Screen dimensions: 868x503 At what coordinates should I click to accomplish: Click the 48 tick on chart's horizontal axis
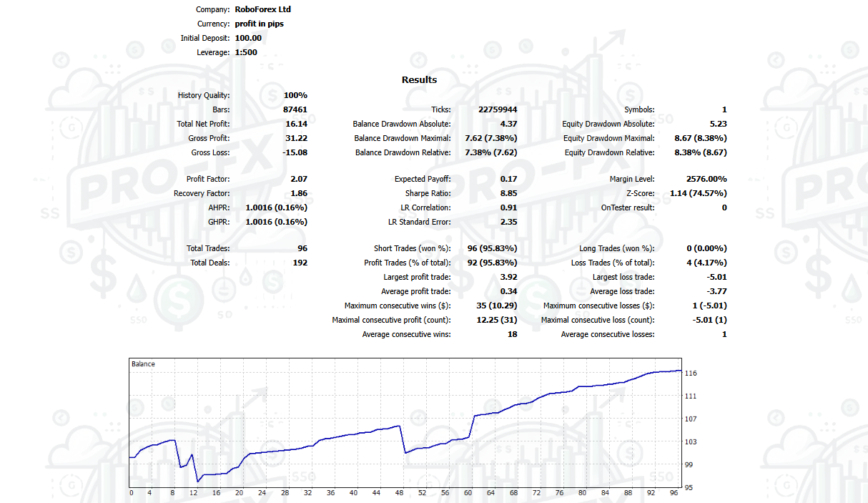coord(399,493)
